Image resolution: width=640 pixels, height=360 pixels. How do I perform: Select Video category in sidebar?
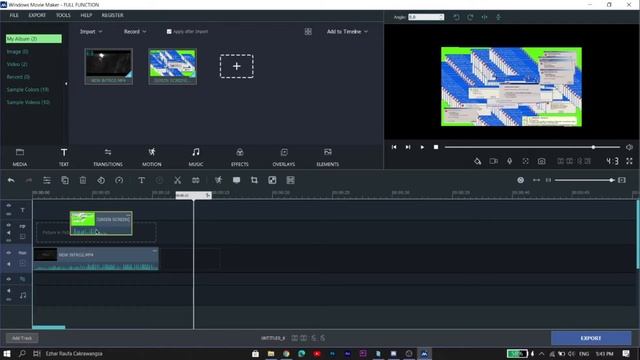[x=17, y=64]
